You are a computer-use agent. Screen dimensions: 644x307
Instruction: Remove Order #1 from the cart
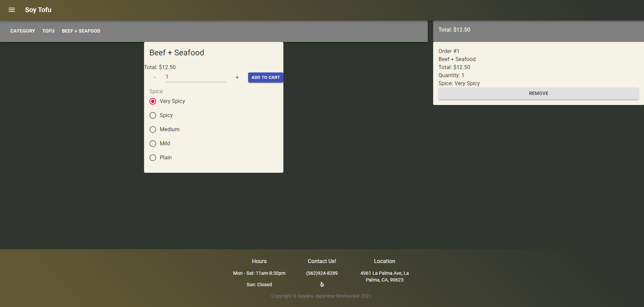click(x=539, y=94)
